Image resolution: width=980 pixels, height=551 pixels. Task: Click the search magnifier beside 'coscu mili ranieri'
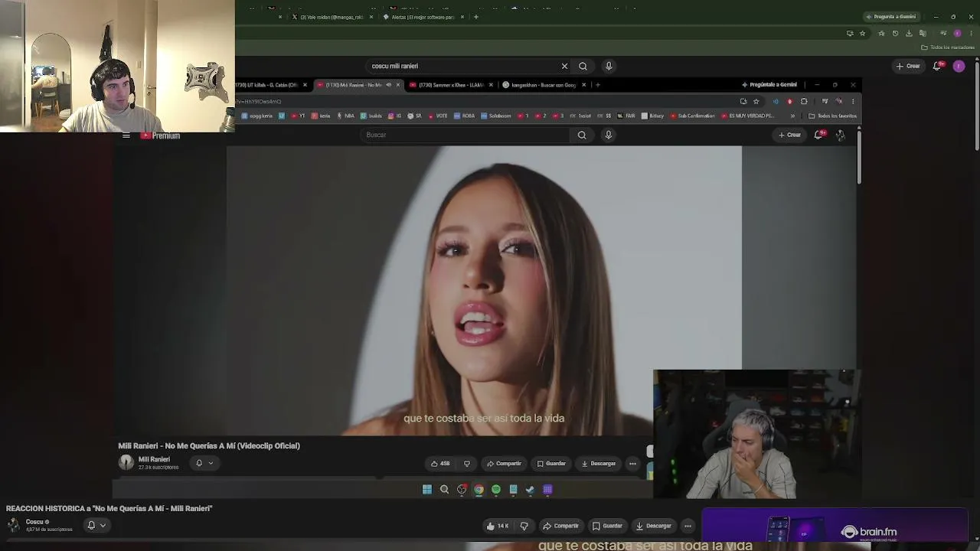pyautogui.click(x=583, y=66)
